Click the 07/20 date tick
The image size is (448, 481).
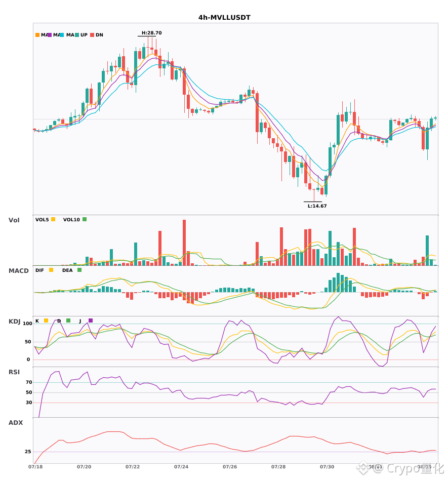pos(84,467)
